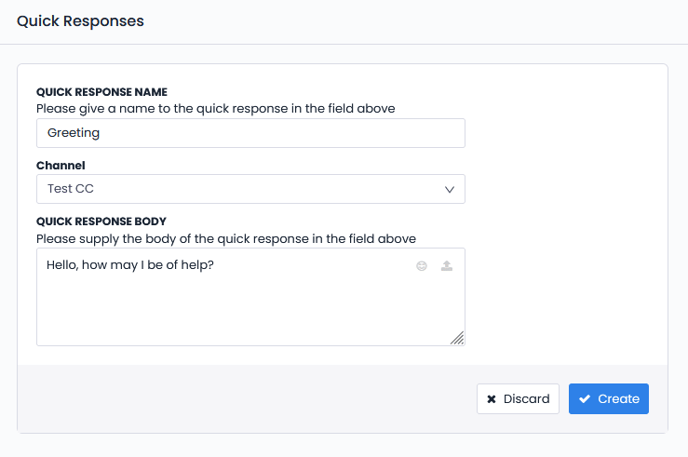Click the Channel field label
Image resolution: width=688 pixels, height=457 pixels.
[61, 165]
